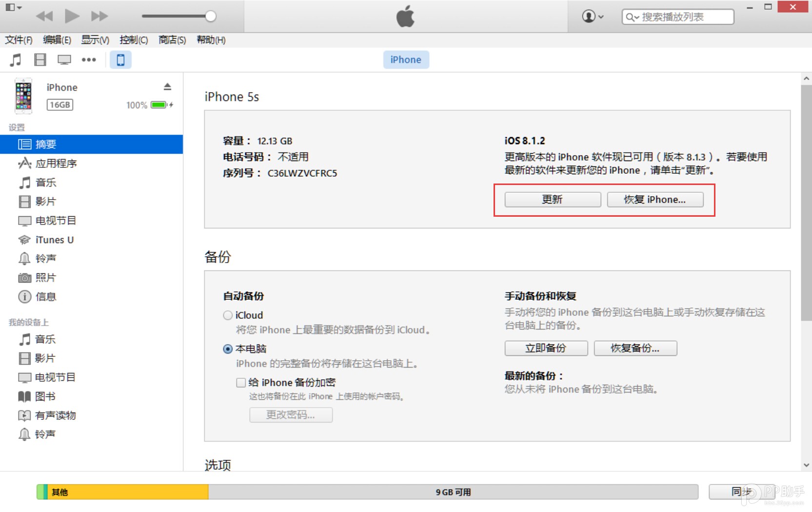Select the 本电脑 backup option

click(227, 348)
